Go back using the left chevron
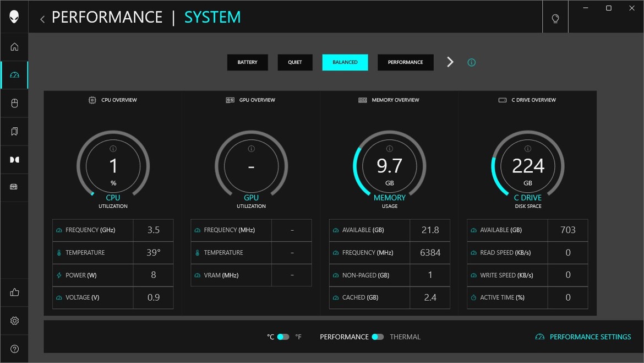The height and width of the screenshot is (363, 644). point(42,19)
